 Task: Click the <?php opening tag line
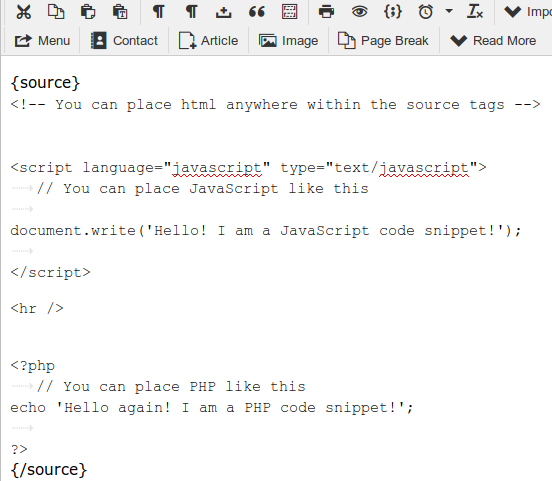[33, 366]
